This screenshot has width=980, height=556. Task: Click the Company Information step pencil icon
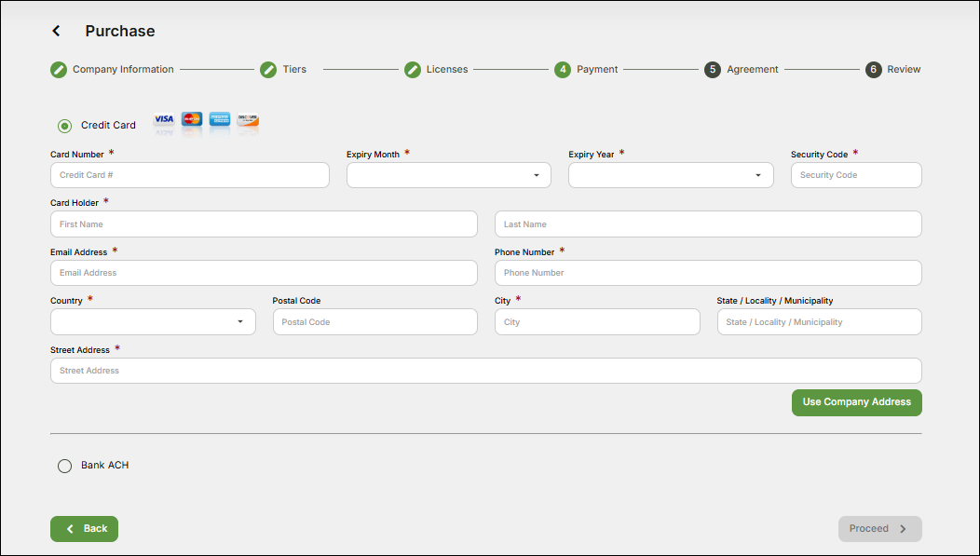pos(59,69)
